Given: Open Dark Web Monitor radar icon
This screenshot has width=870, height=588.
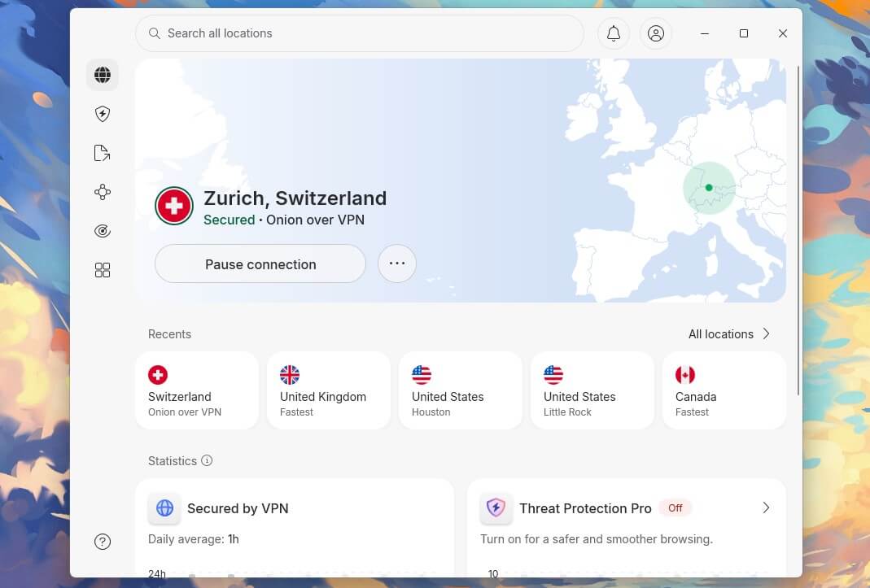Looking at the screenshot, I should tap(102, 231).
